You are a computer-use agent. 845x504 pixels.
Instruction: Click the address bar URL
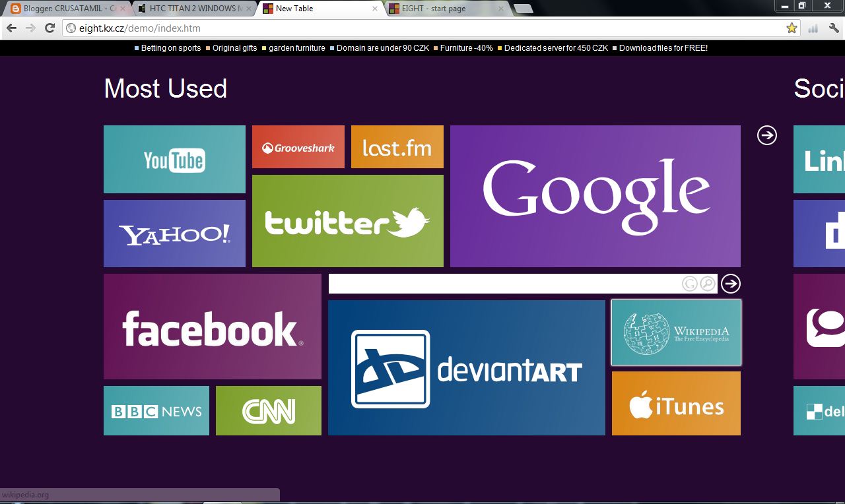(140, 28)
